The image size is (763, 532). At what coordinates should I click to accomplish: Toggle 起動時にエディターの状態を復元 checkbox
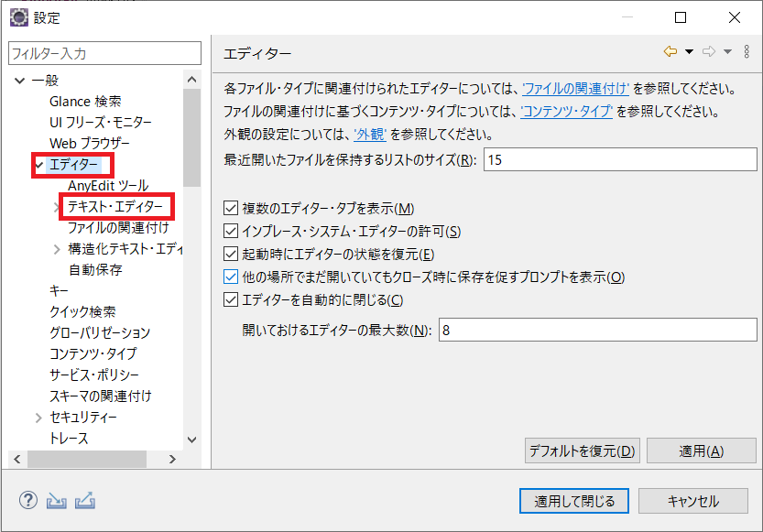231,254
